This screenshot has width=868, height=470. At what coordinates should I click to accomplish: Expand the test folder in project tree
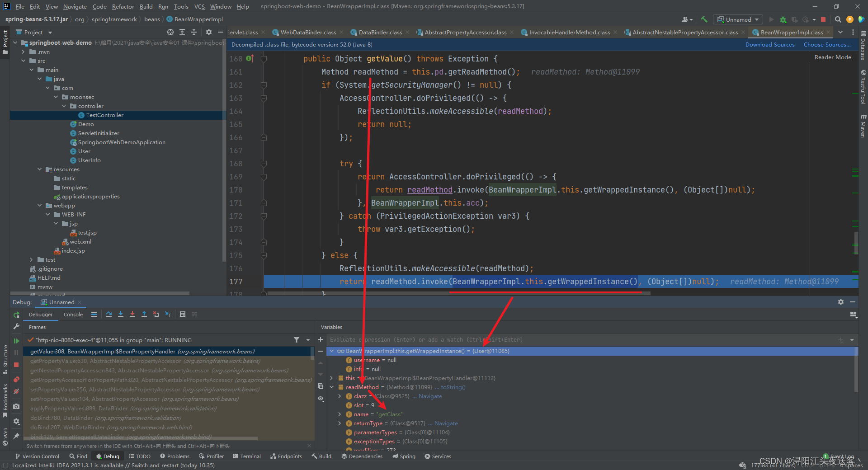pyautogui.click(x=31, y=260)
